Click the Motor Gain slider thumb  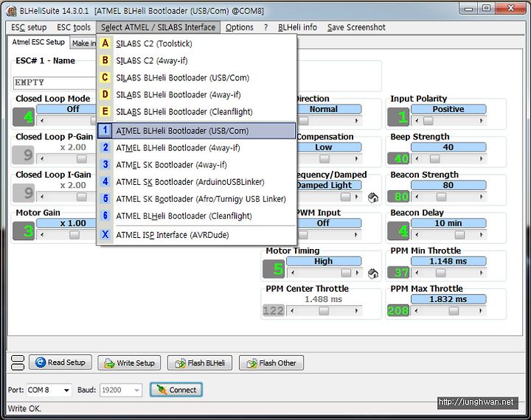[74, 235]
